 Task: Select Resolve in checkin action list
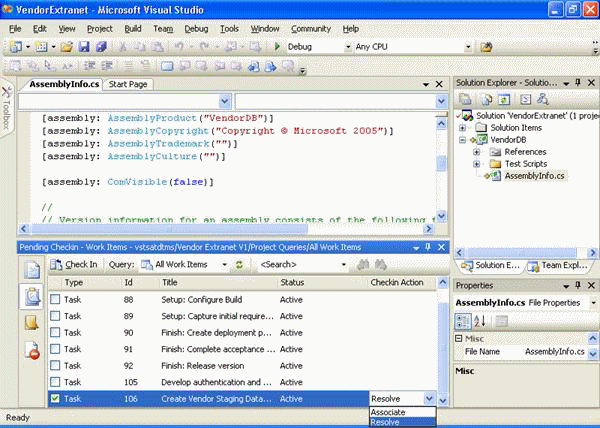pyautogui.click(x=402, y=422)
